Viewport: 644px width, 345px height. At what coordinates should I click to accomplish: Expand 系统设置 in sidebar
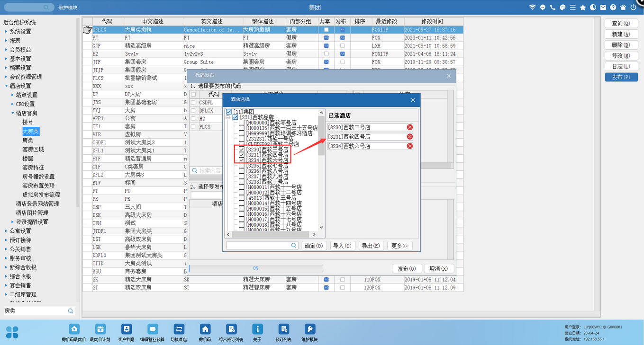point(6,32)
